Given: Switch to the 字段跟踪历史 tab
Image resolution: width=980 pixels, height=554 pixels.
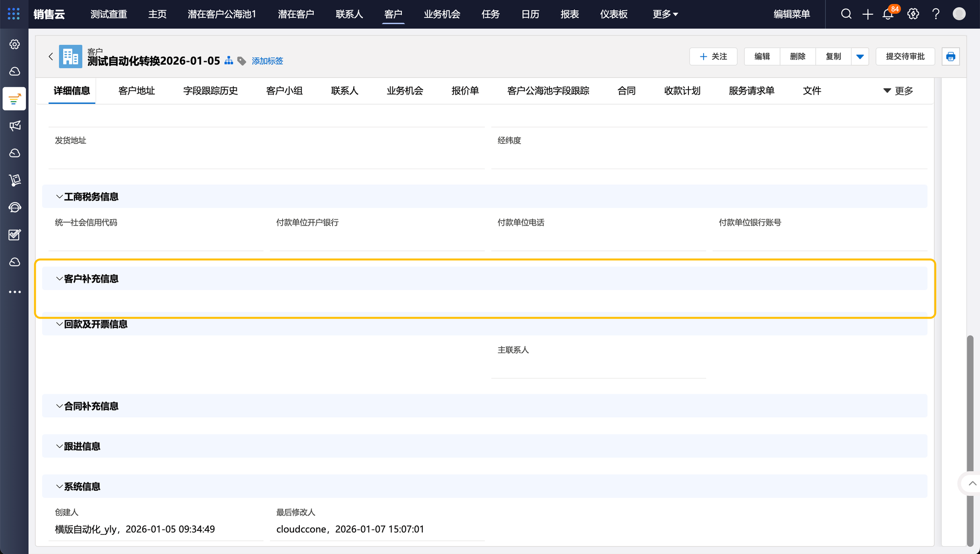Looking at the screenshot, I should click(210, 91).
